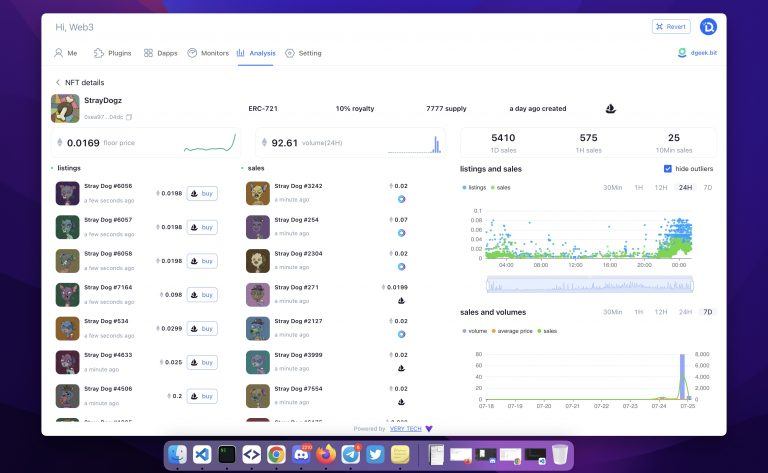Open Google Chrome from the dock
This screenshot has height=473, width=768.
pyautogui.click(x=276, y=455)
